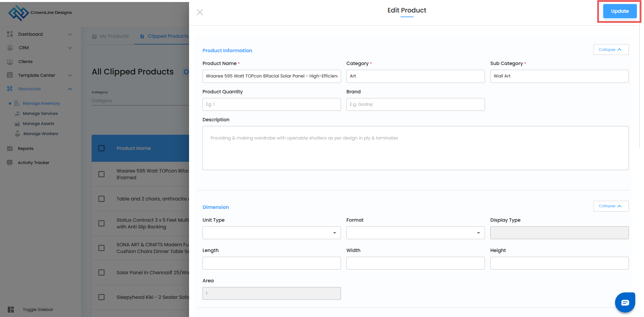Viewport: 644px width, 317px height.
Task: Close the Edit Product panel
Action: pos(200,12)
